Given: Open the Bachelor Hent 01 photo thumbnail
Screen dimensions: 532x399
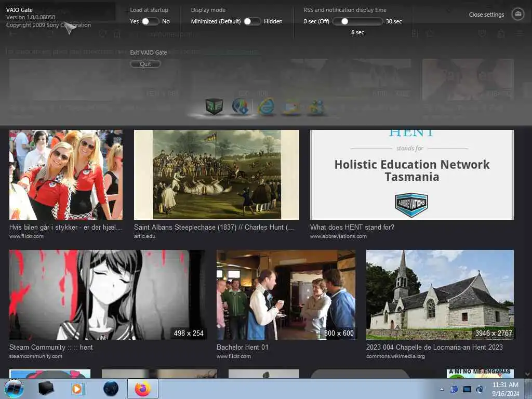Looking at the screenshot, I should pyautogui.click(x=286, y=295).
